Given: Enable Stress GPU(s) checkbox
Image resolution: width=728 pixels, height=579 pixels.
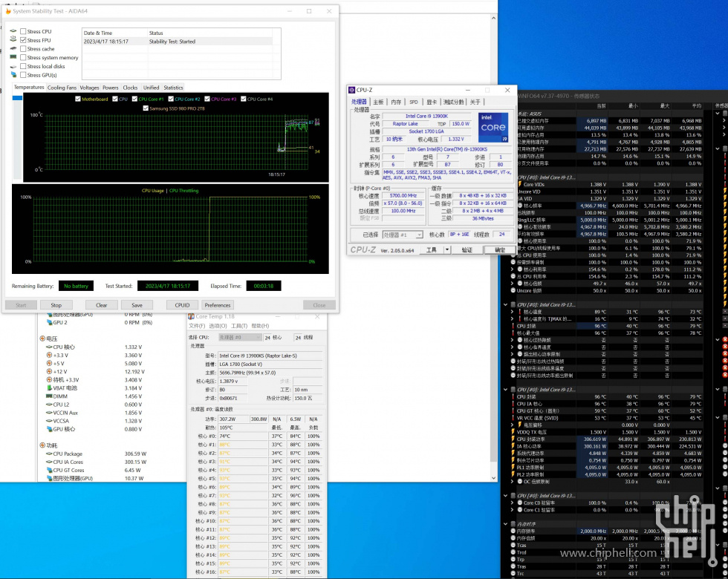Looking at the screenshot, I should 23,75.
